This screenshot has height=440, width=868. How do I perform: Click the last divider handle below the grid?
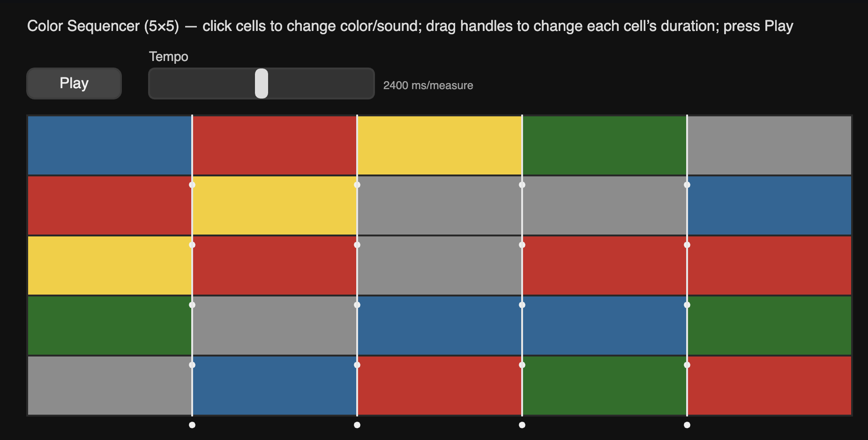click(687, 425)
